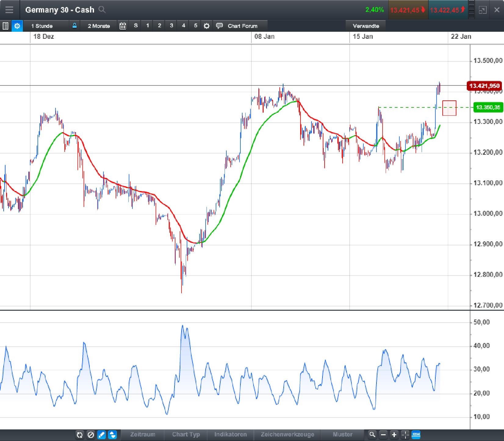Screen dimensions: 504x441
Task: Open the 2 Monate period dropdown
Action: coord(98,26)
